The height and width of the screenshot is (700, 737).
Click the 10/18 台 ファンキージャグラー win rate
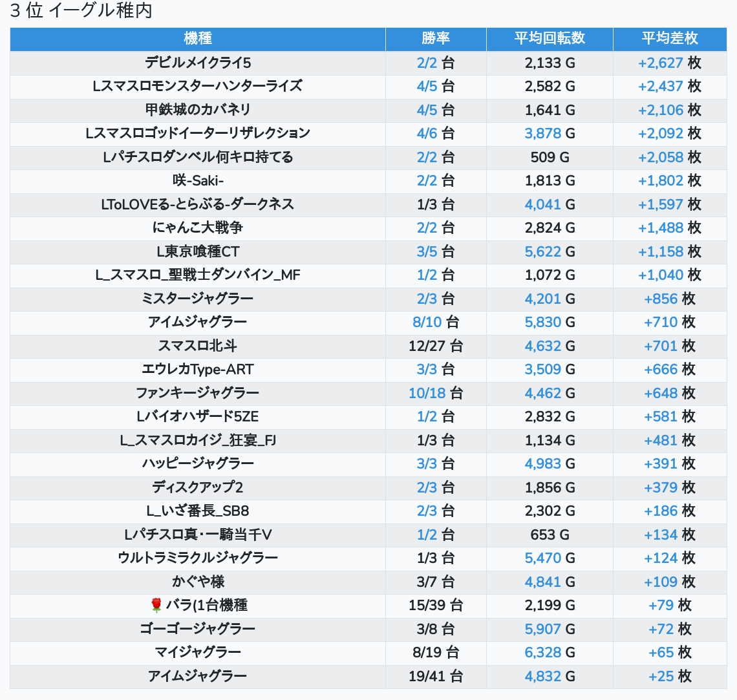tap(427, 393)
